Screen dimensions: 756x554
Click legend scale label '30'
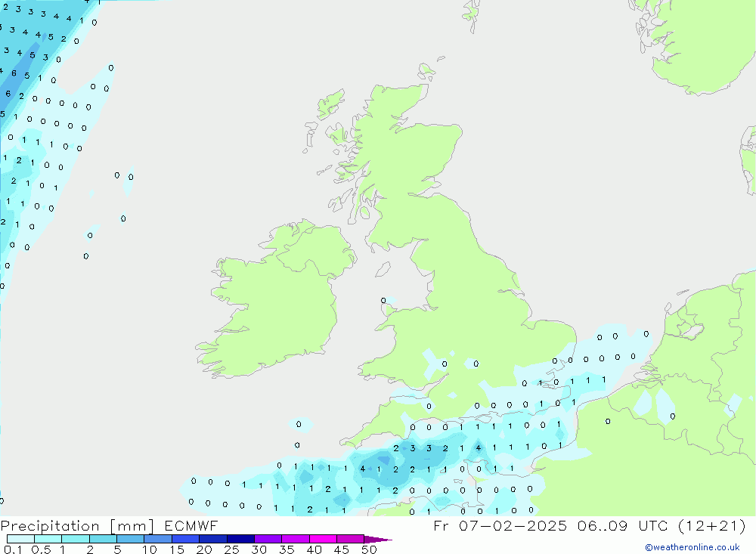pyautogui.click(x=259, y=549)
